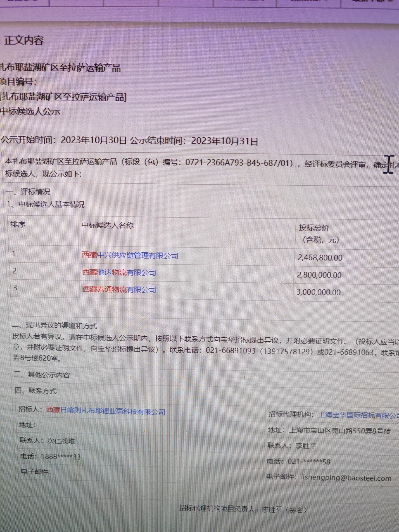Open 西藏日喀则扎布耶锂业高科技有限公司 link

(106, 411)
